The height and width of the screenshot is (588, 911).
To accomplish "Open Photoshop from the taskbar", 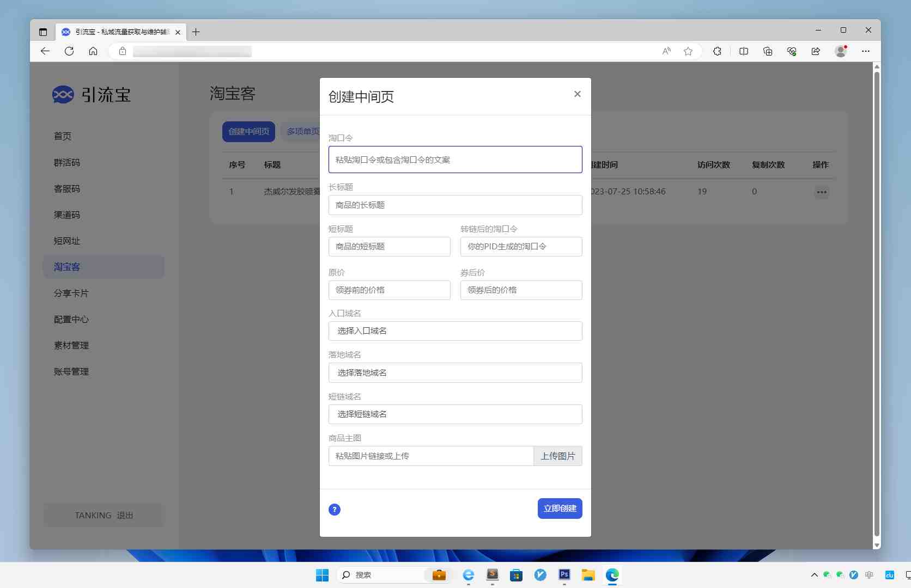I will (564, 575).
